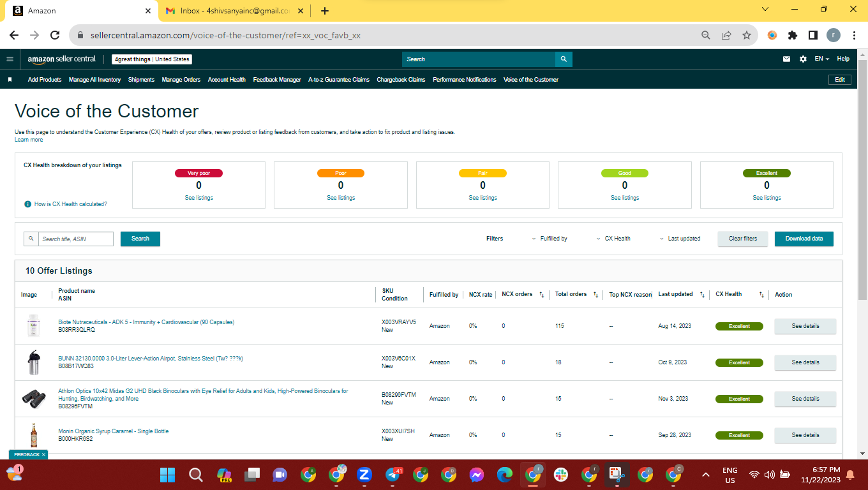Viewport: 868px width, 490px height.
Task: Click the red Very poor badge
Action: click(198, 173)
